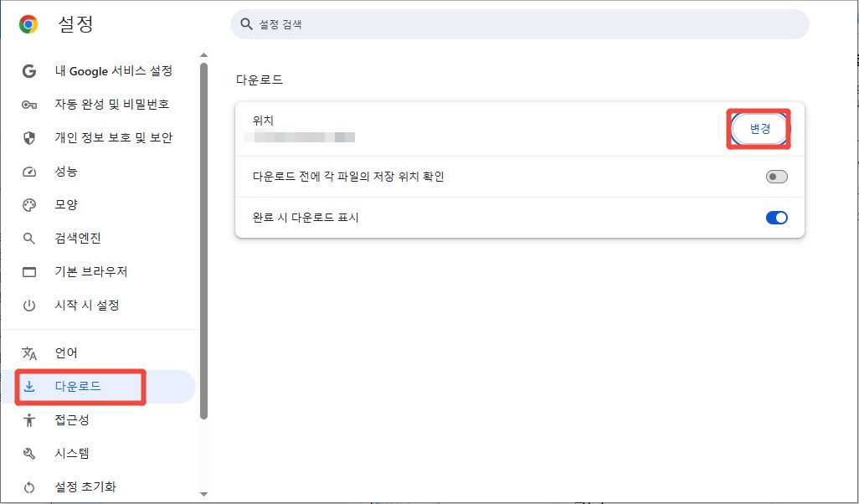The height and width of the screenshot is (504, 859).
Task: Click the translate icon for 언어
Action: coord(29,353)
